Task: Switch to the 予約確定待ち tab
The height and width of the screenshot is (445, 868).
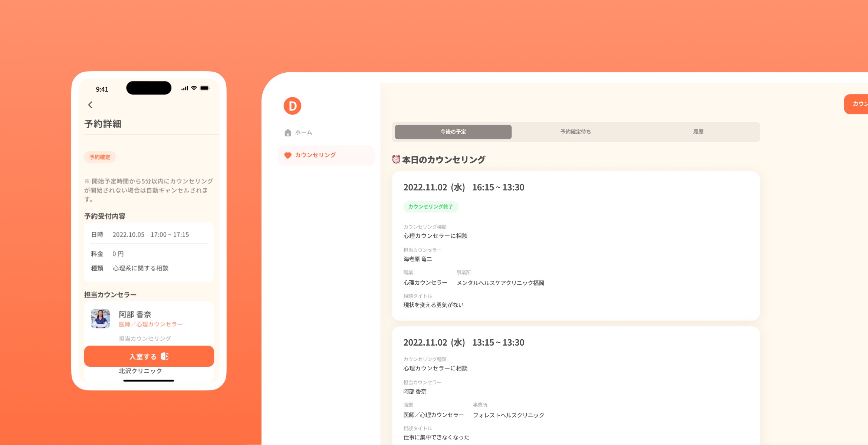Action: point(575,132)
